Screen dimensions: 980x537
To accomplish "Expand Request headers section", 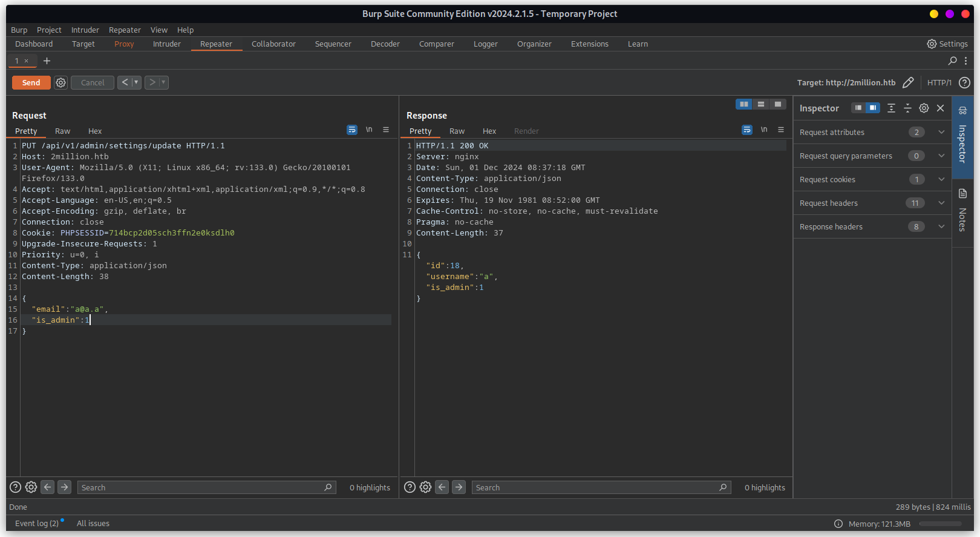I will (872, 203).
